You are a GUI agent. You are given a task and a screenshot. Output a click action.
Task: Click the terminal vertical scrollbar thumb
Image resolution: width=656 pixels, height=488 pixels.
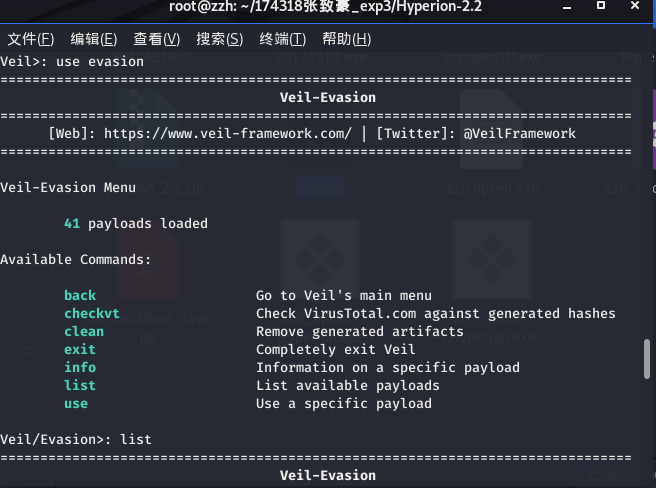coord(647,359)
